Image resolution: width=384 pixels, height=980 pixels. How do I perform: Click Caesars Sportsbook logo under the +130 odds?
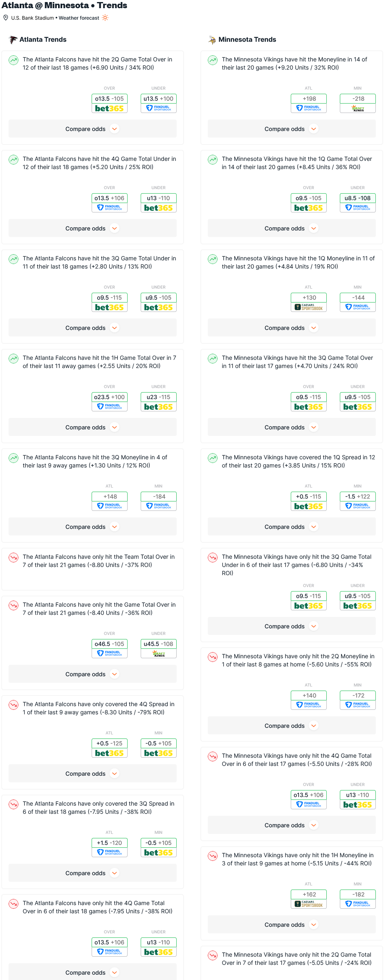[x=309, y=307]
